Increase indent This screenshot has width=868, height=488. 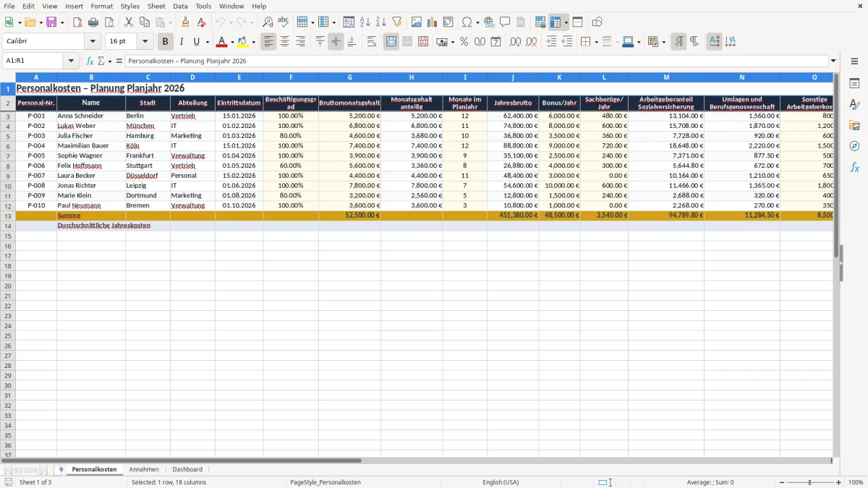(x=551, y=42)
